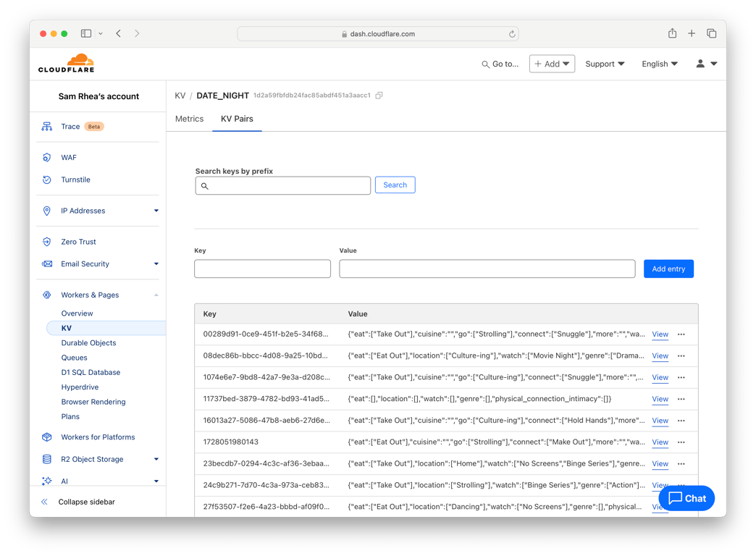
Task: Click the Workers for Platforms icon
Action: click(x=47, y=437)
